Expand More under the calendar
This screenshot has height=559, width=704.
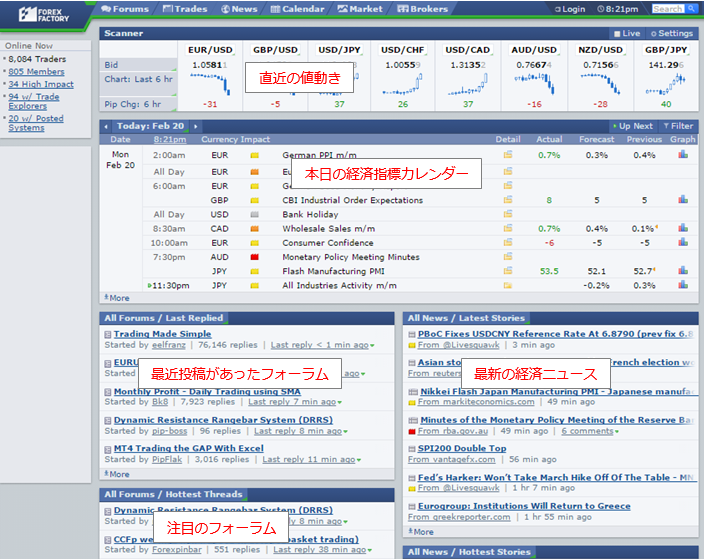tap(117, 298)
